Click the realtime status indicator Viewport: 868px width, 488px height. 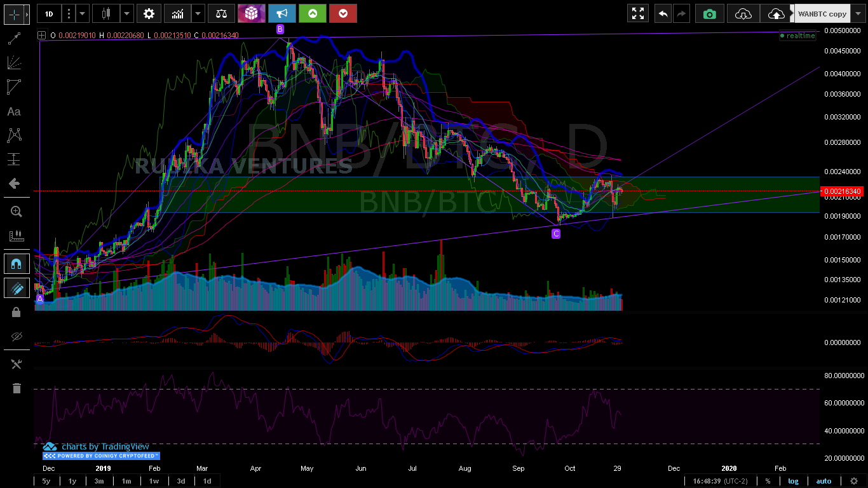click(797, 36)
